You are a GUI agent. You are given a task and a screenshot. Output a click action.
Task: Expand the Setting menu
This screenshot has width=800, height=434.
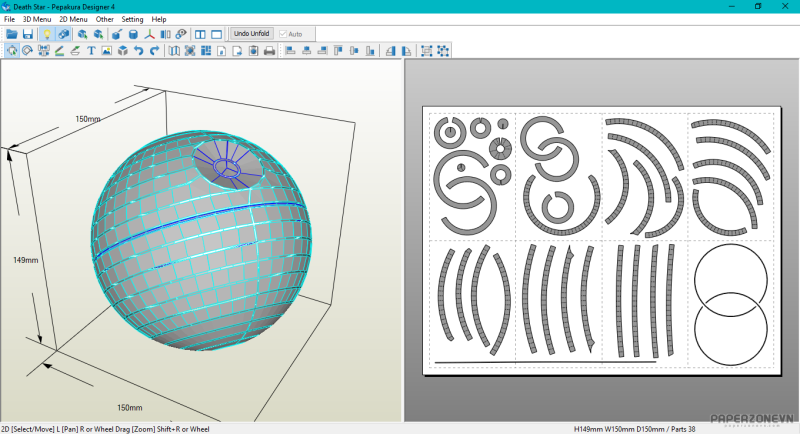132,19
